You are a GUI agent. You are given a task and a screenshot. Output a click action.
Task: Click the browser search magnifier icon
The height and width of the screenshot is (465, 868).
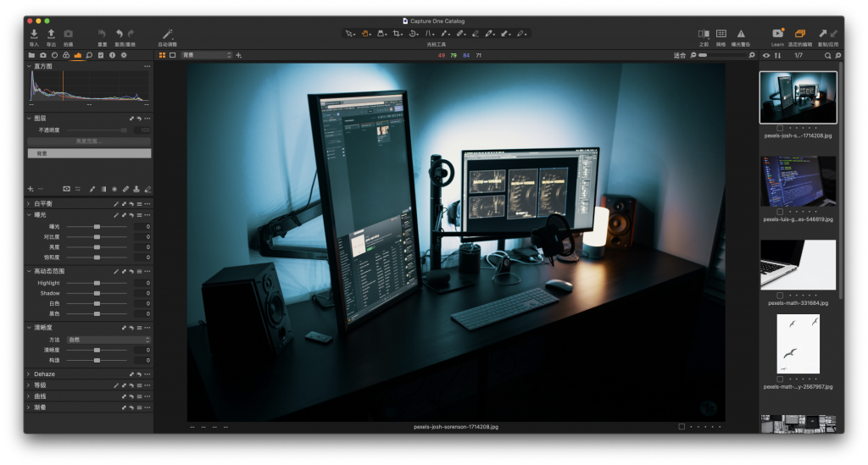[x=827, y=55]
